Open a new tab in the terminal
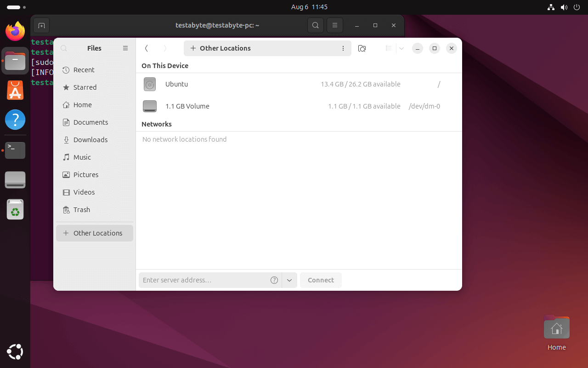This screenshot has width=588, height=368. point(41,25)
